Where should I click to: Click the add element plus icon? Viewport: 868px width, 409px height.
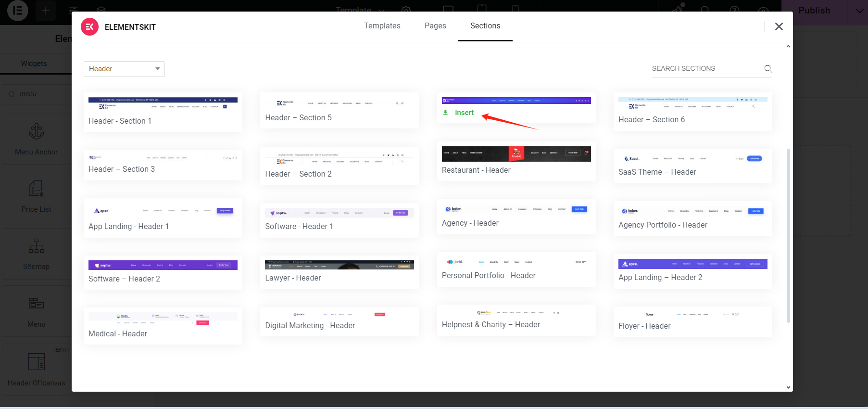(46, 11)
